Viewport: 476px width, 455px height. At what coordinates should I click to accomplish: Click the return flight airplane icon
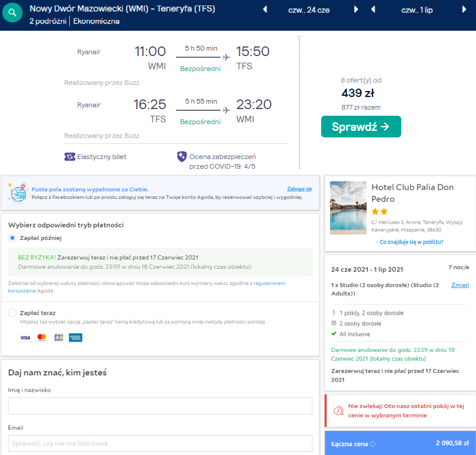(227, 110)
